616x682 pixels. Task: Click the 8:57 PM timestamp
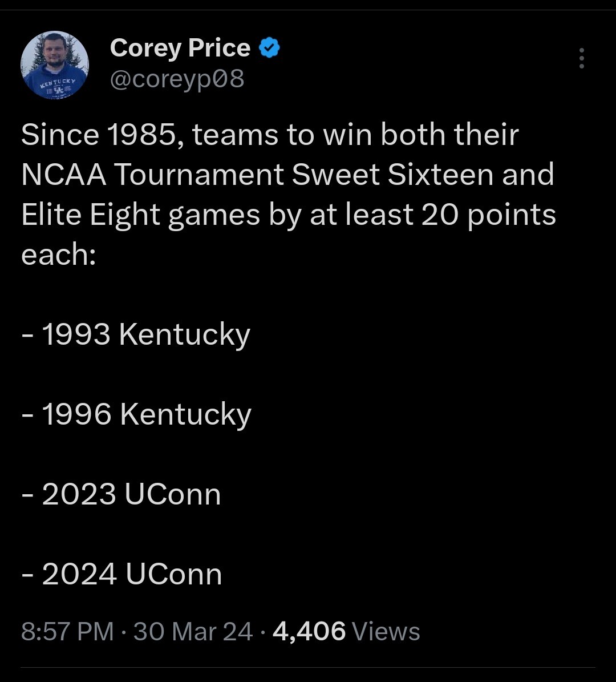click(x=67, y=632)
